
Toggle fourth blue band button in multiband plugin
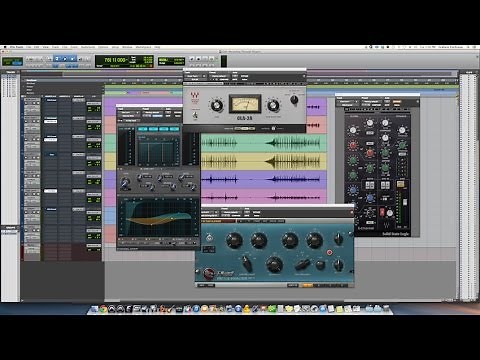174,129
